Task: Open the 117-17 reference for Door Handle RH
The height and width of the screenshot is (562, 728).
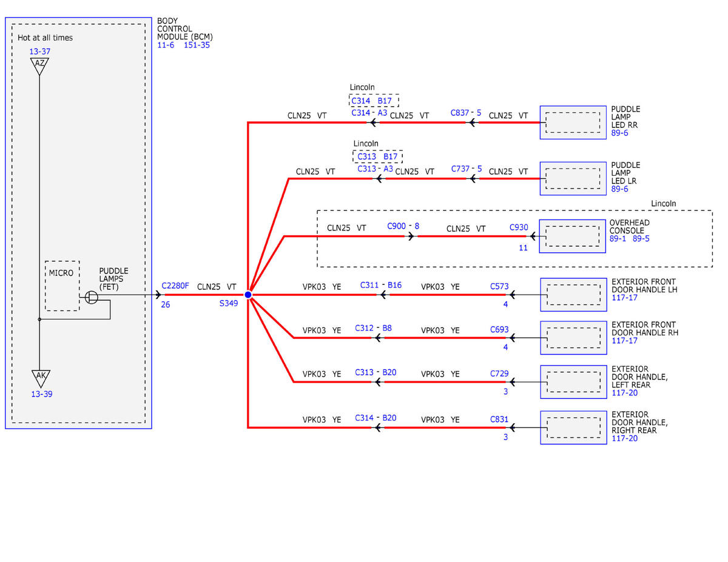Action: [x=624, y=341]
